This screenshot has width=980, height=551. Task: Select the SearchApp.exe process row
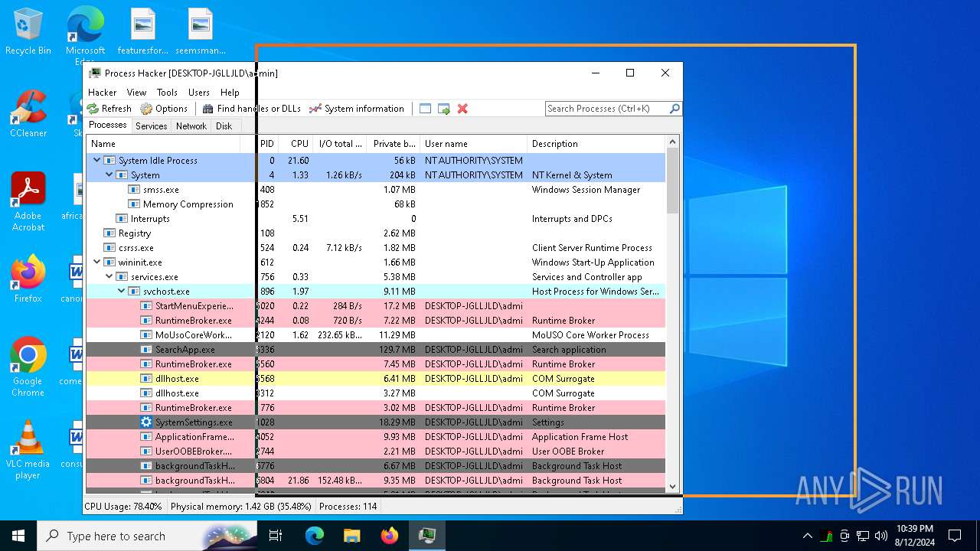click(x=375, y=349)
